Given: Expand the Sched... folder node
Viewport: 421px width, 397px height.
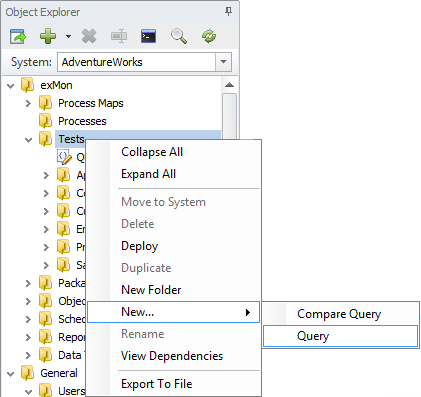Looking at the screenshot, I should point(28,319).
